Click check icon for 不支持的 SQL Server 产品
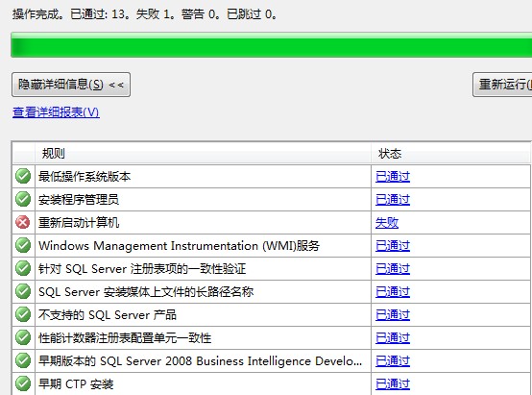 (23, 315)
